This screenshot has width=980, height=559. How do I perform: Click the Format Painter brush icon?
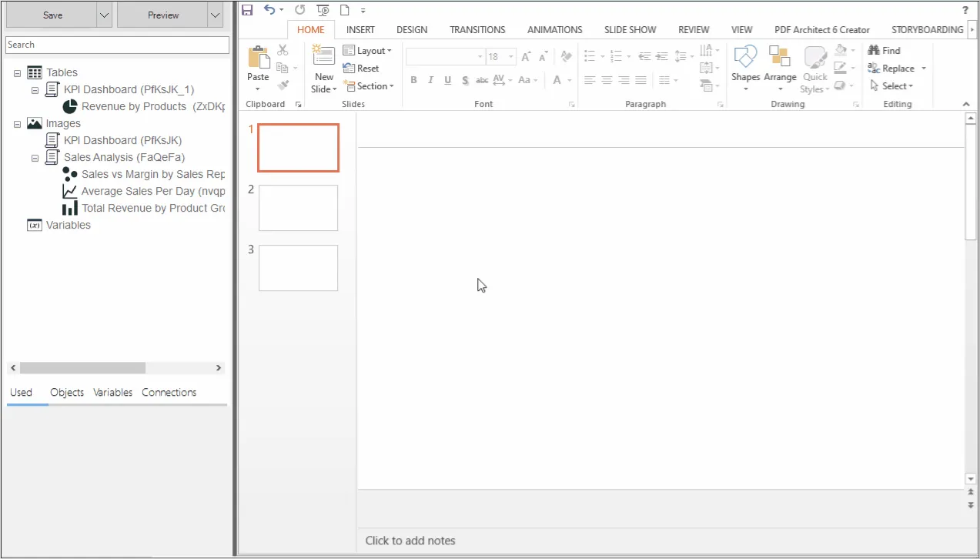(x=283, y=85)
